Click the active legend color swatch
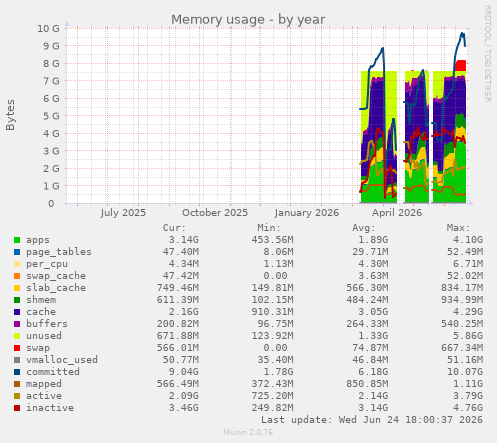 [17, 396]
